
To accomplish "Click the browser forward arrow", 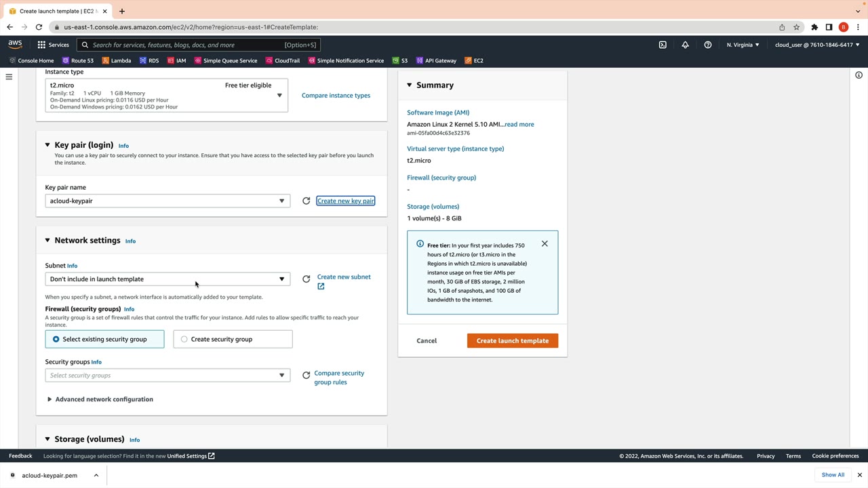I will tap(24, 27).
